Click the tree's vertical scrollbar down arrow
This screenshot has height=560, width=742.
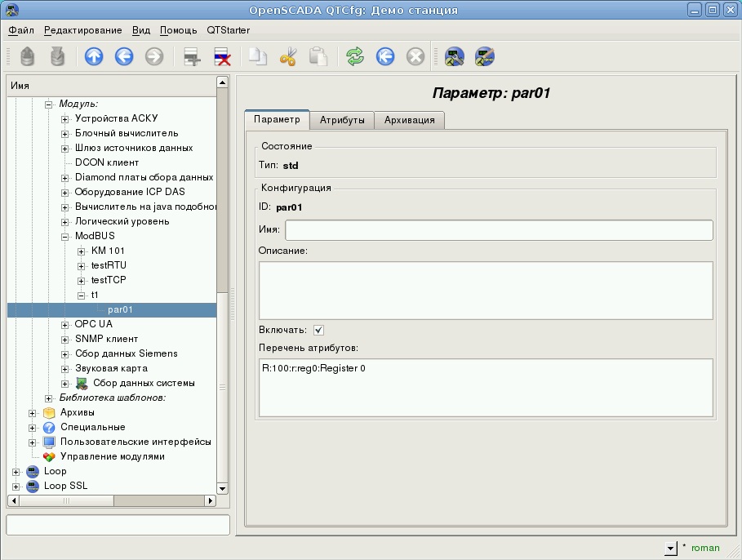pyautogui.click(x=222, y=488)
